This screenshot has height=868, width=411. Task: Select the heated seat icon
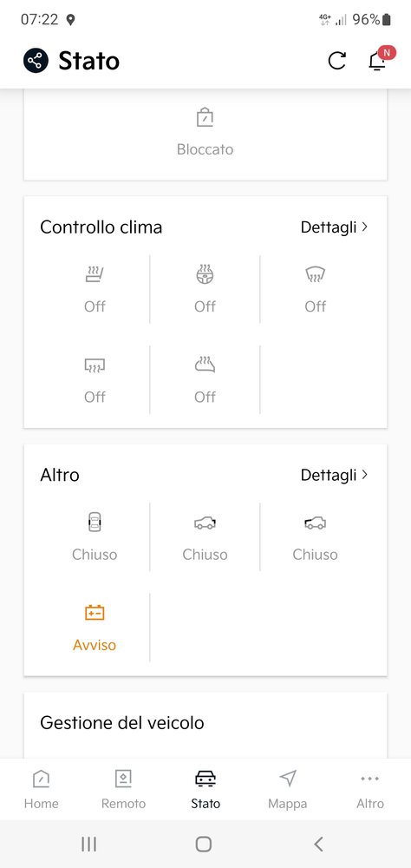tap(95, 274)
